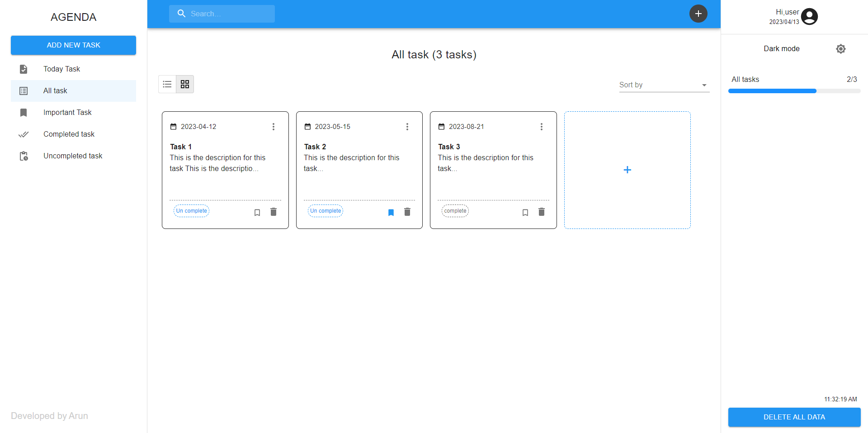Open the three-dot menu on Task 3
This screenshot has height=433, width=868.
542,127
